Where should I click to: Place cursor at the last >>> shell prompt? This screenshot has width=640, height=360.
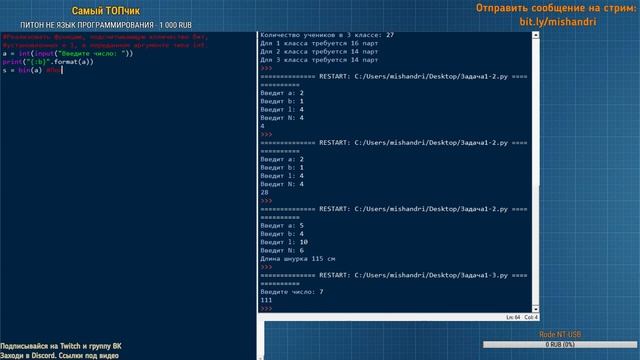coord(266,309)
